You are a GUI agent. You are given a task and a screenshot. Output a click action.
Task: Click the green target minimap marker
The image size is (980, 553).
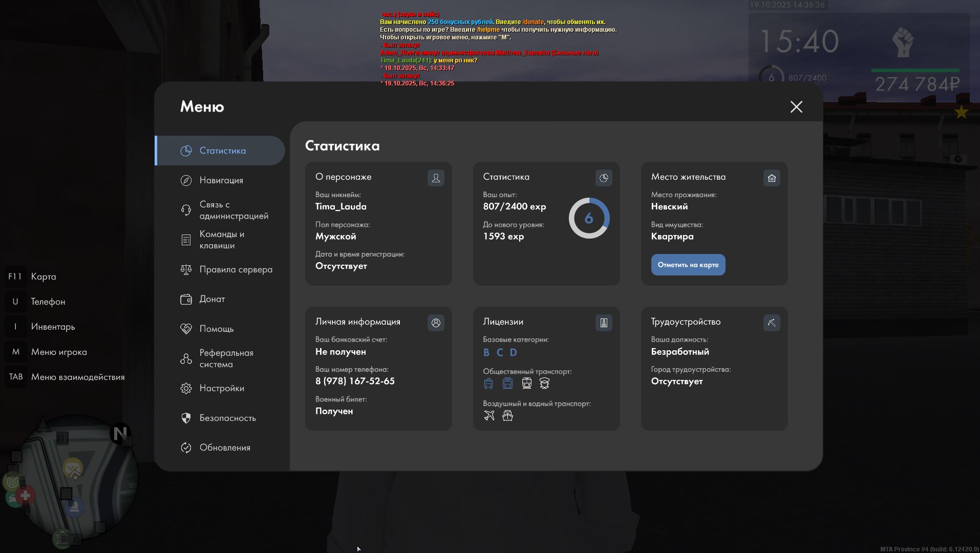[x=12, y=481]
